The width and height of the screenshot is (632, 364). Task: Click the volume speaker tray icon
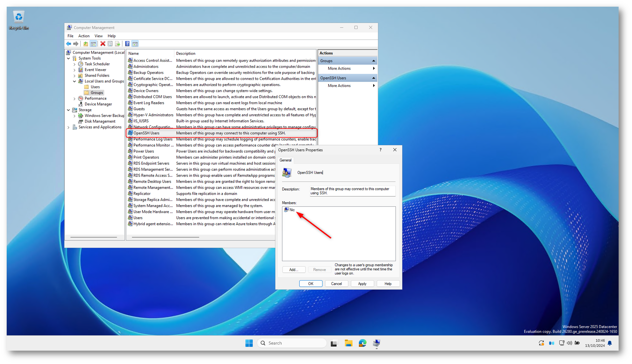click(x=569, y=343)
